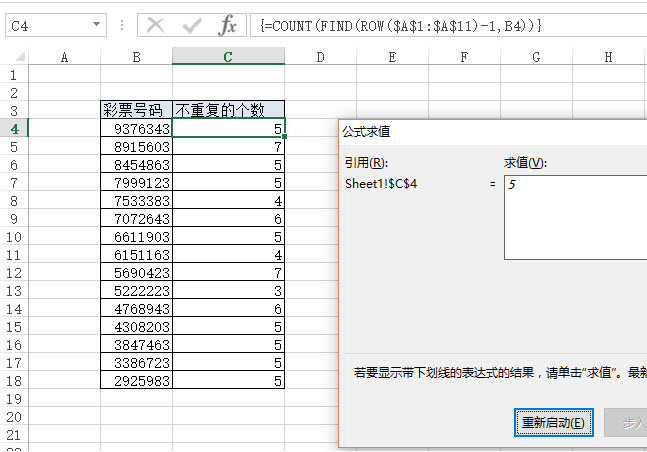Select cell containing 2925983
Image resolution: width=647 pixels, height=452 pixels.
coord(136,381)
